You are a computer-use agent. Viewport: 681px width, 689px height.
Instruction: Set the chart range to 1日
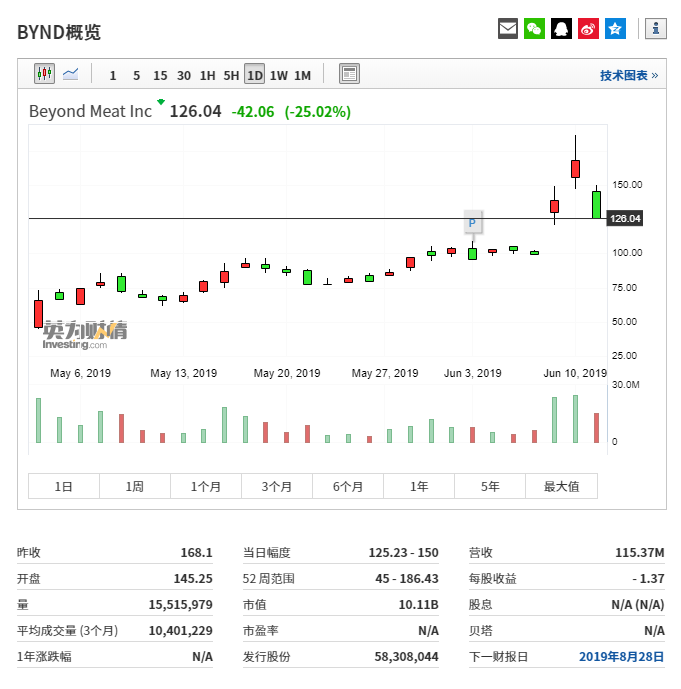64,486
